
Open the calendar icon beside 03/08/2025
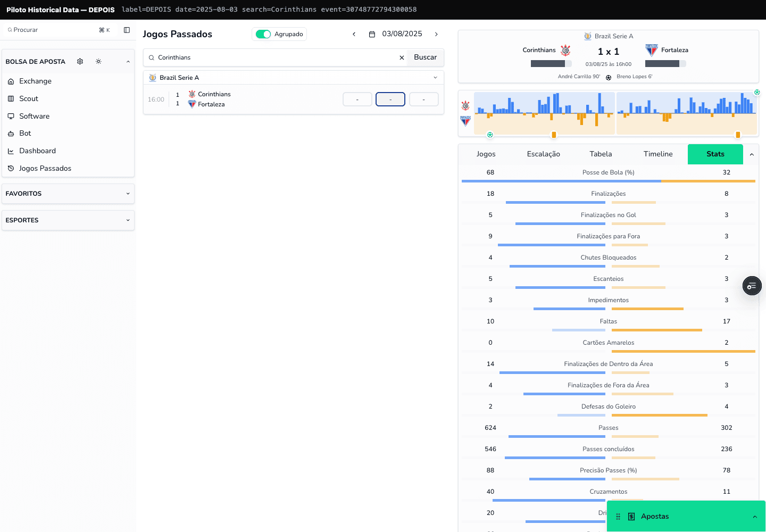(372, 34)
